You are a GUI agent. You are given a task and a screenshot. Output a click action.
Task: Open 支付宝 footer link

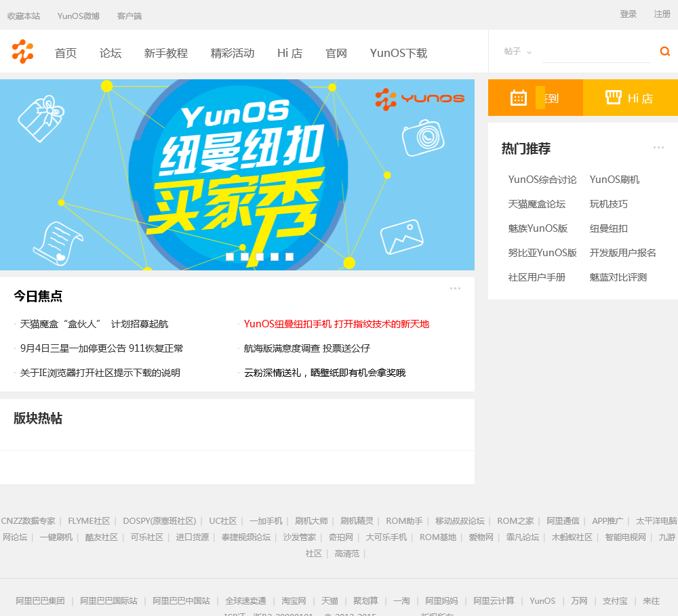[615, 601]
